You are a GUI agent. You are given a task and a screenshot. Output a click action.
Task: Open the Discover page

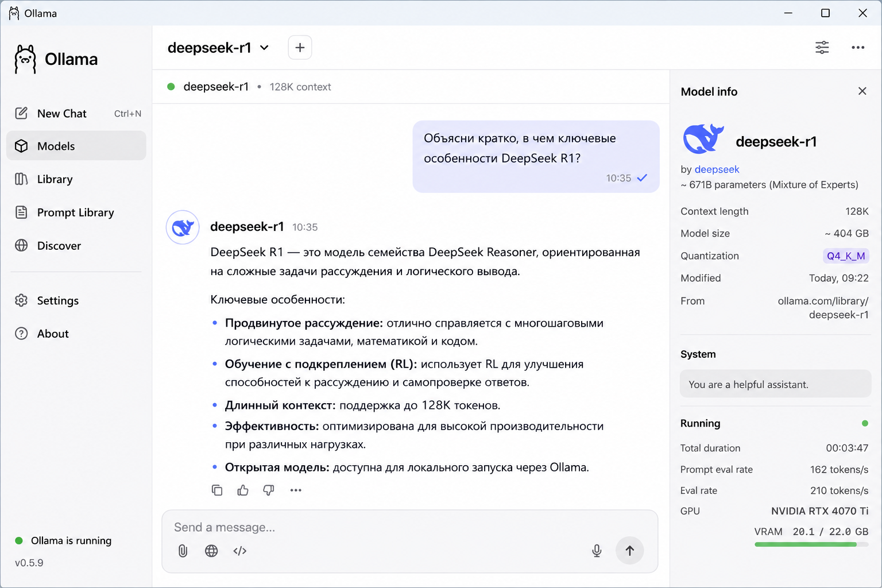(76, 246)
